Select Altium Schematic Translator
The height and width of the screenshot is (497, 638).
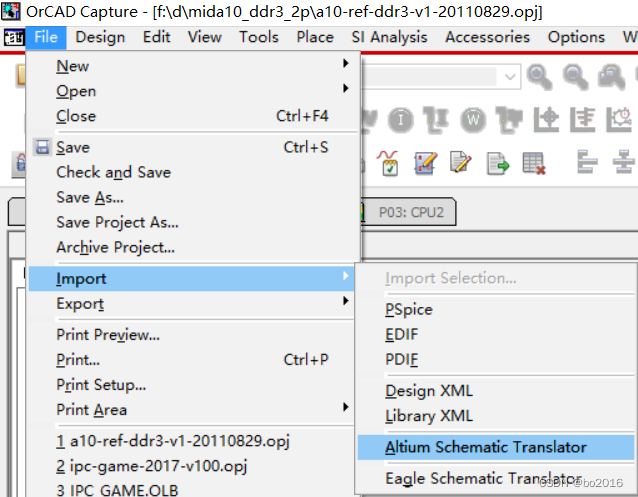(496, 447)
